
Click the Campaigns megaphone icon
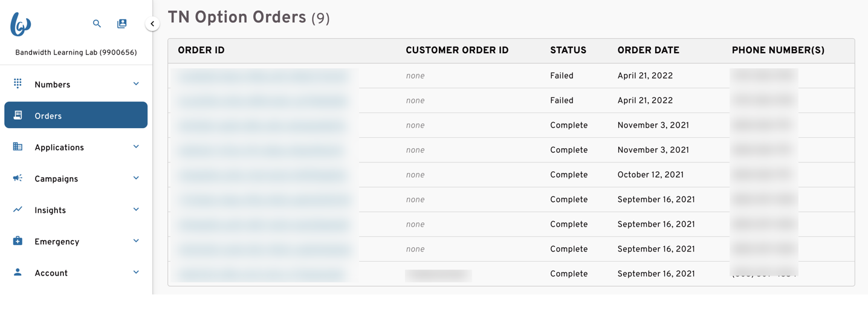(18, 178)
